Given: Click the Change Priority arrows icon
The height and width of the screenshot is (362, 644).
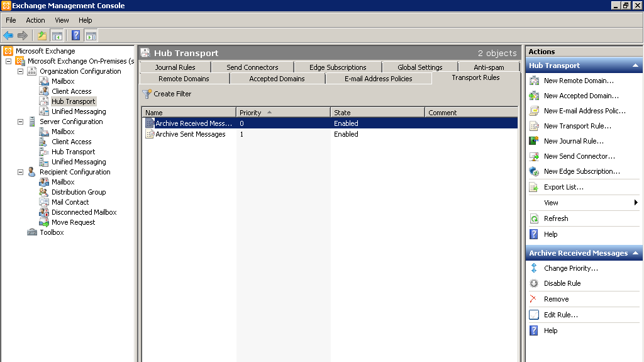Looking at the screenshot, I should point(534,268).
